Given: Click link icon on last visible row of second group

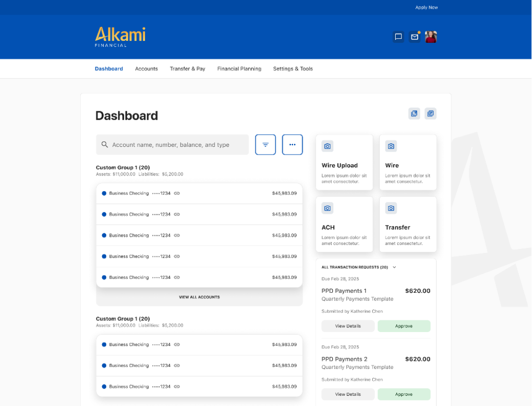Looking at the screenshot, I should click(x=177, y=386).
